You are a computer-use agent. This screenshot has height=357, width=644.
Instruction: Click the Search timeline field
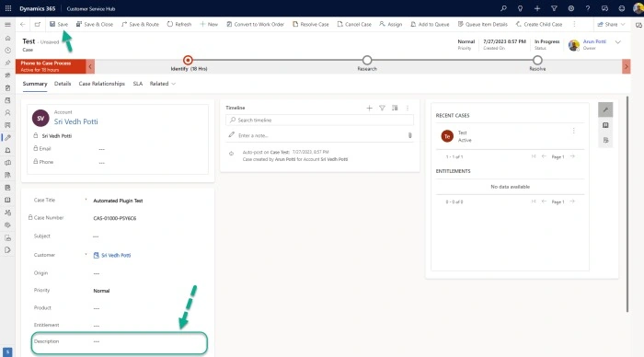pos(319,120)
